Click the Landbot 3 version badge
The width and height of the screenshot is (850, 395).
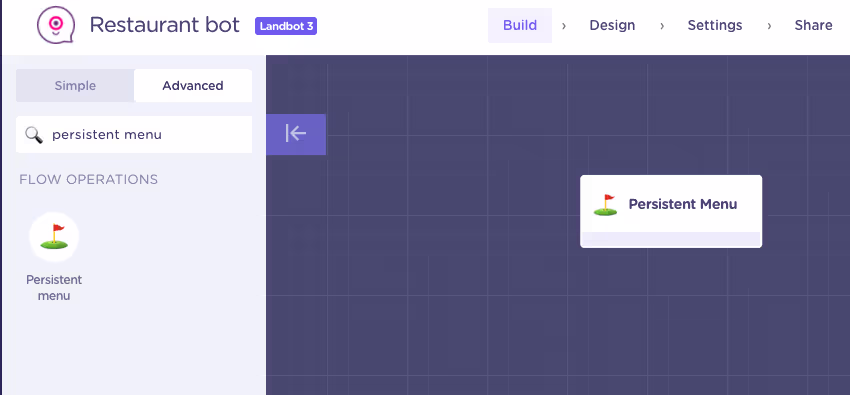pyautogui.click(x=286, y=26)
